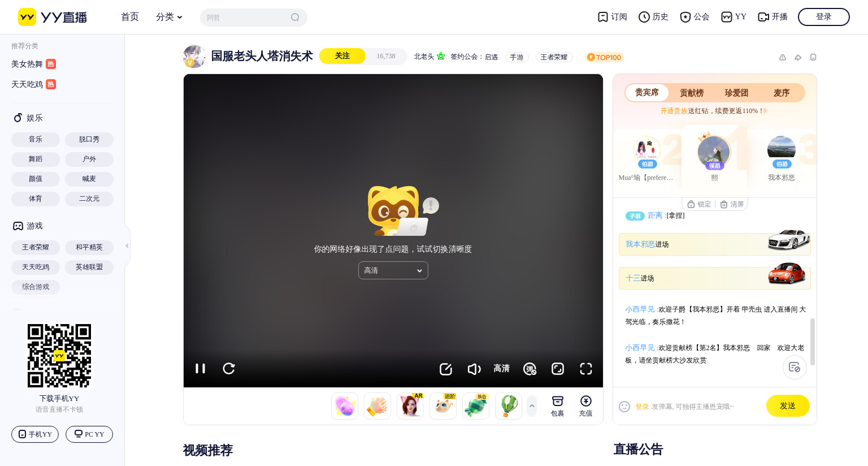Toggle the player theater mode icon
The width and height of the screenshot is (868, 466).
tap(558, 369)
